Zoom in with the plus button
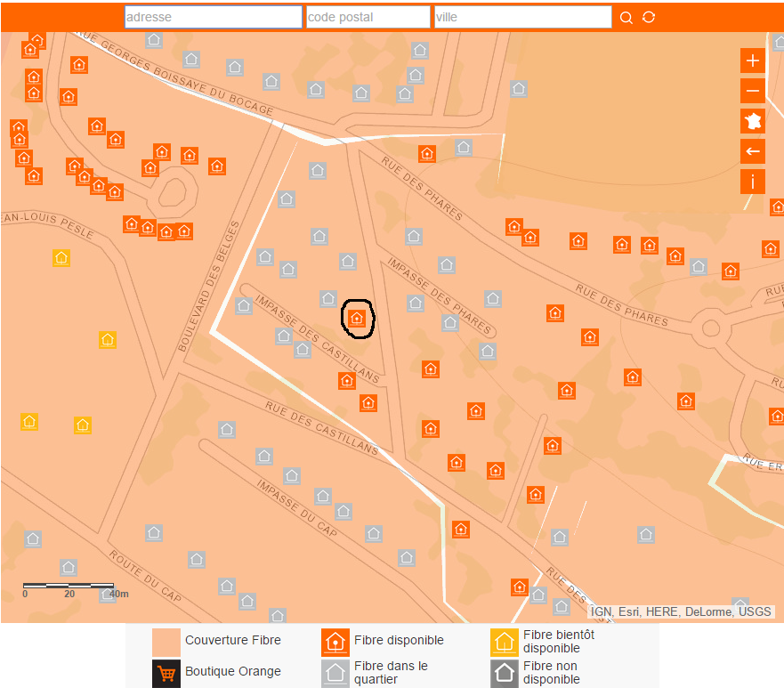The width and height of the screenshot is (784, 688). [x=753, y=61]
